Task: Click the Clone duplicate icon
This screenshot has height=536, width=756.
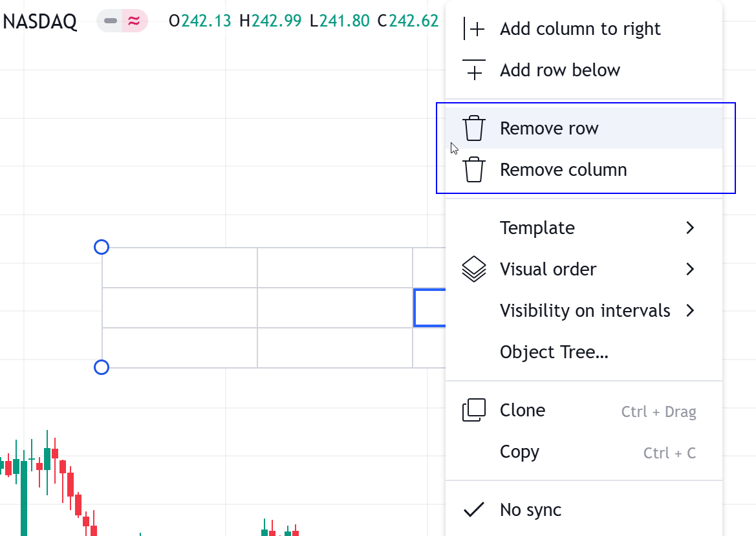Action: coord(474,411)
